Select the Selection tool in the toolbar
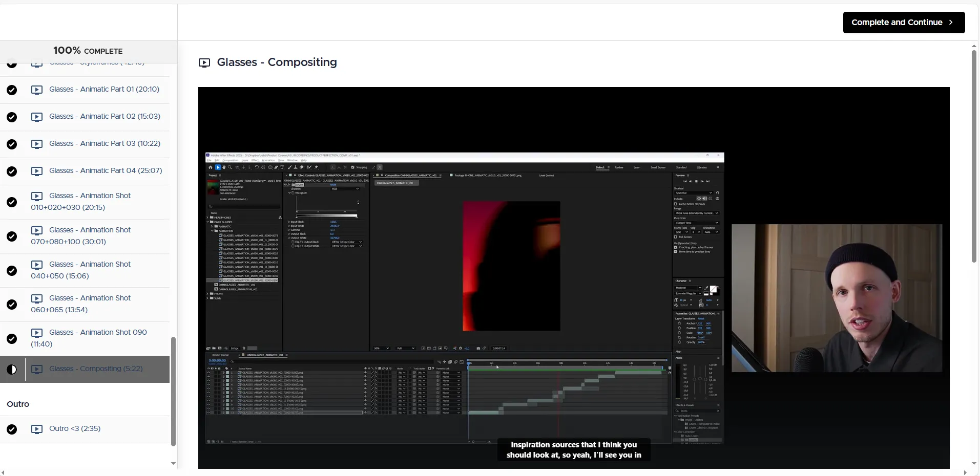This screenshot has height=476, width=980. tap(217, 167)
